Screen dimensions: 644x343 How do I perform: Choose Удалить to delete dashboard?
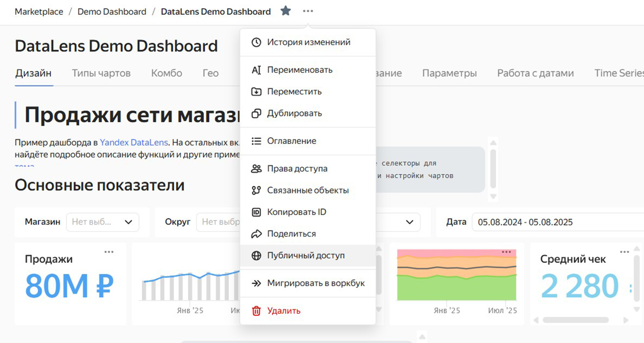point(308,311)
